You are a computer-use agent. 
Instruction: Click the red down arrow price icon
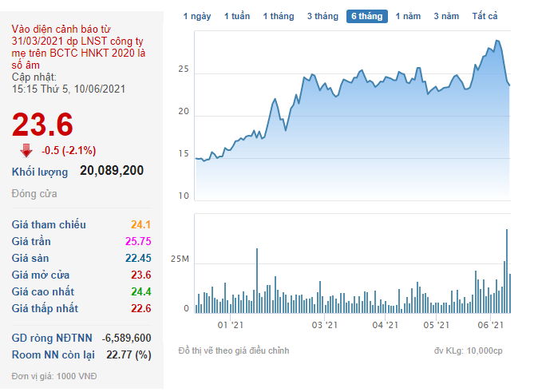26,149
